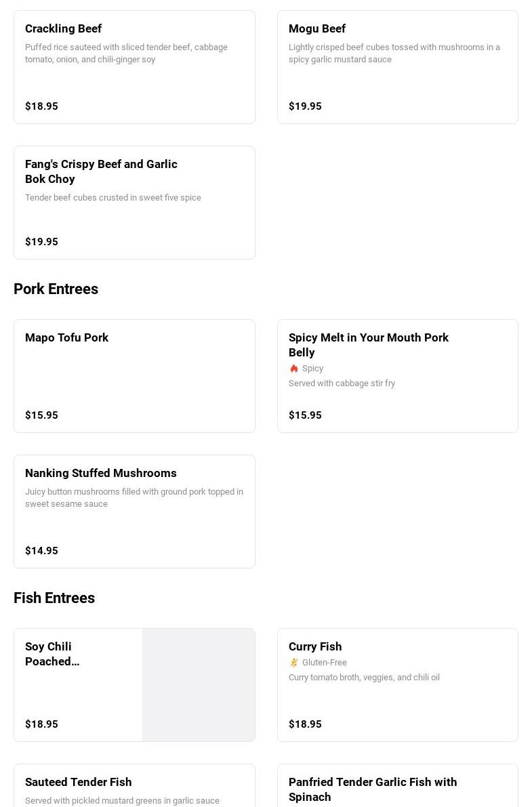Select the Mogu Beef dish title

coord(317,28)
